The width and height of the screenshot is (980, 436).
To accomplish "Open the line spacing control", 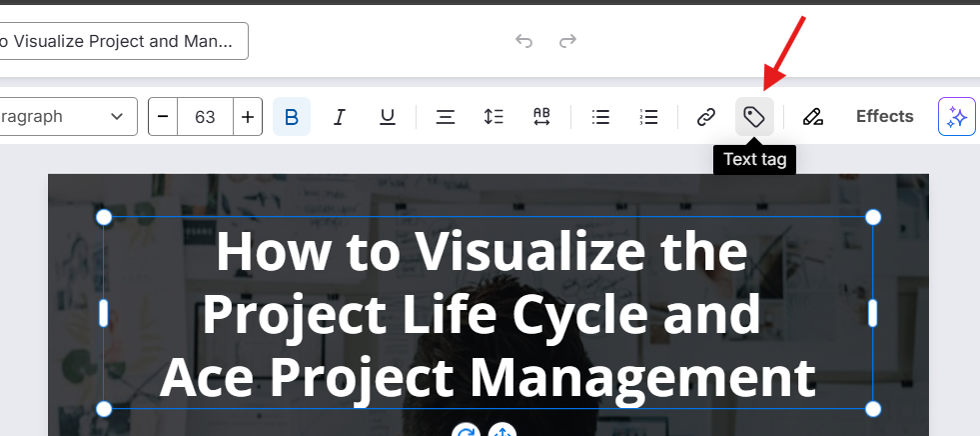I will tap(493, 117).
